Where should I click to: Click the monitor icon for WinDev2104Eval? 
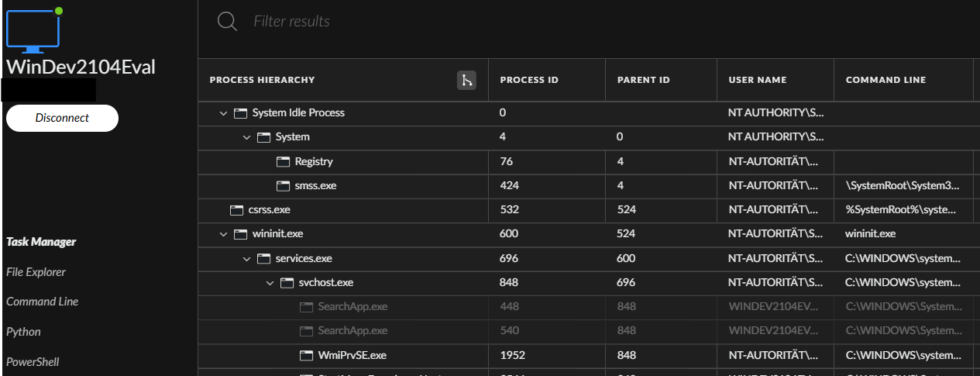click(x=33, y=29)
